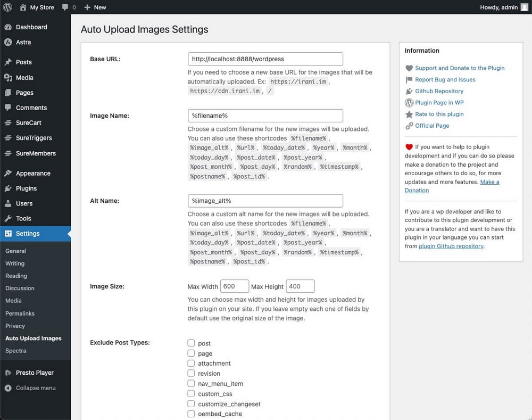Open Discussion settings
Screen dimensions: 532x420
(x=20, y=289)
